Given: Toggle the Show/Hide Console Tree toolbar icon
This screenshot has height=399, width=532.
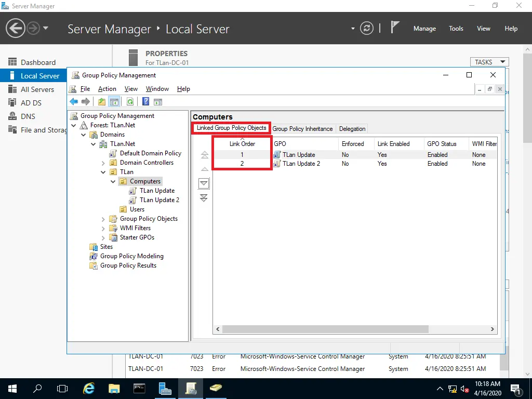Looking at the screenshot, I should [114, 101].
